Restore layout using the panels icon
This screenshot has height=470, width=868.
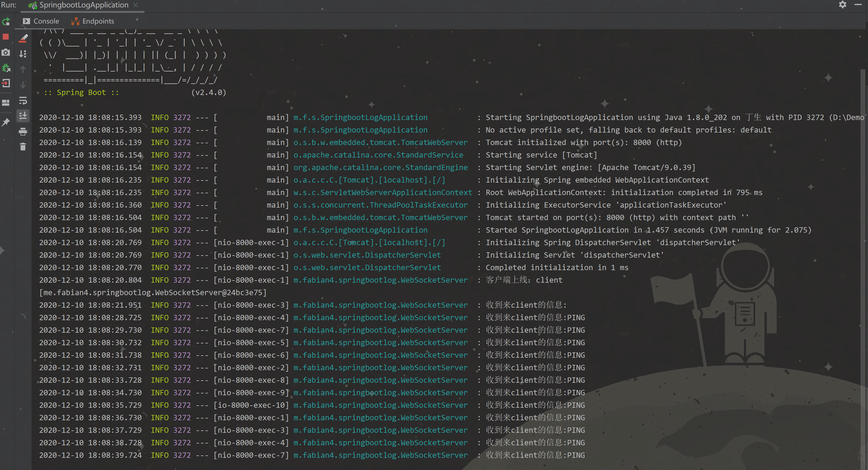pos(6,103)
